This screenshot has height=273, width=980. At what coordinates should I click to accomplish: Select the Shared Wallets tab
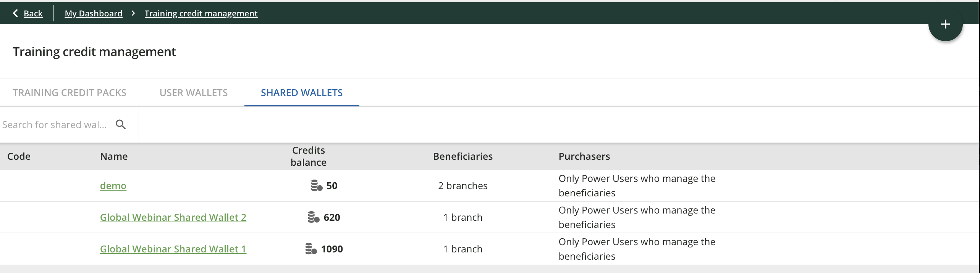pyautogui.click(x=302, y=93)
